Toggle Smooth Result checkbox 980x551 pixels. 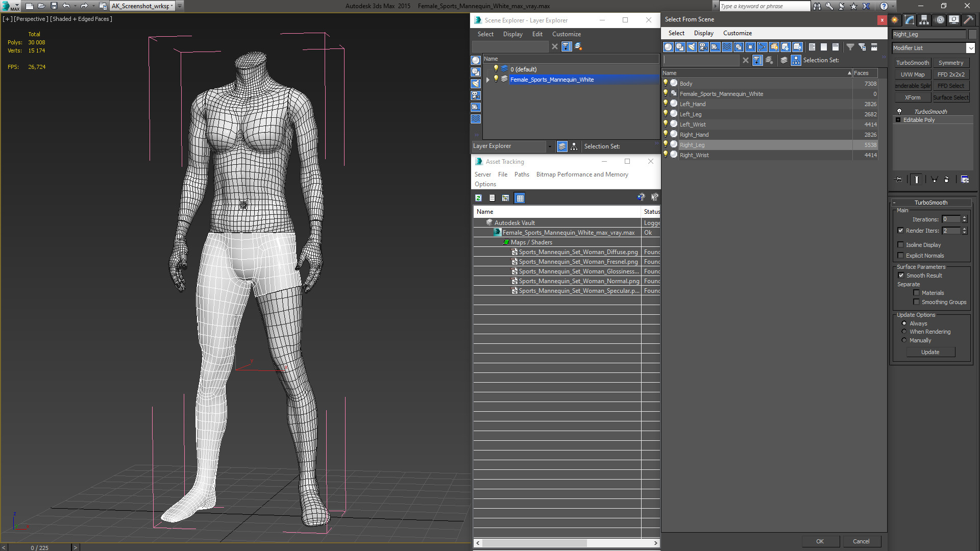tap(901, 275)
